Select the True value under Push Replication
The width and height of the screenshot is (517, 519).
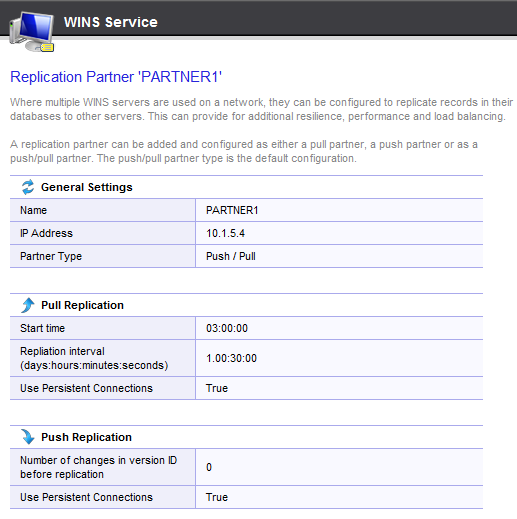pos(217,497)
